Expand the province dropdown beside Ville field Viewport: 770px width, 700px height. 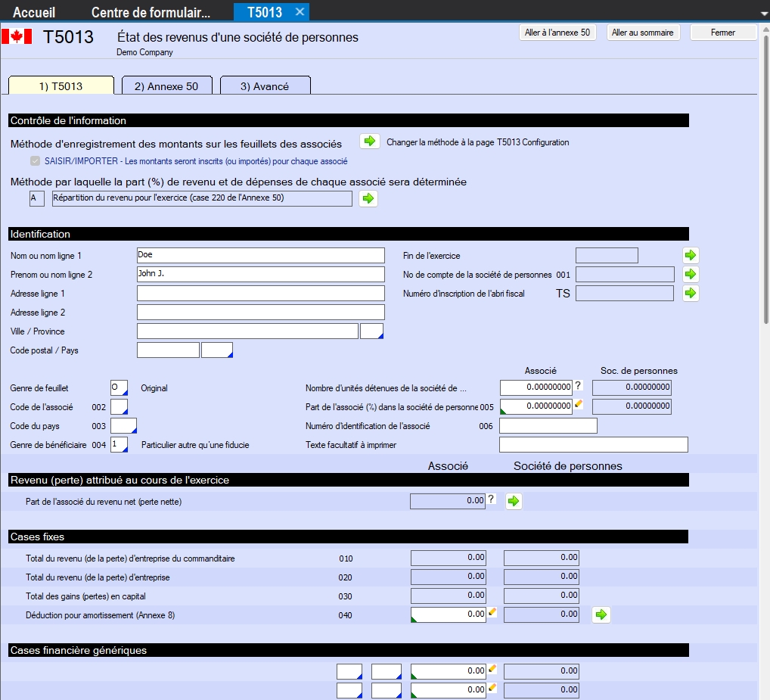click(x=372, y=331)
